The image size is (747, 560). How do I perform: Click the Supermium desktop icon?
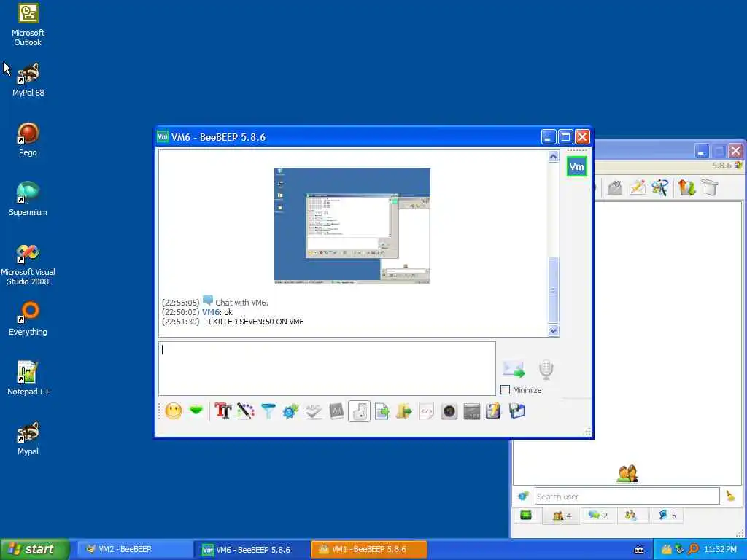click(28, 199)
